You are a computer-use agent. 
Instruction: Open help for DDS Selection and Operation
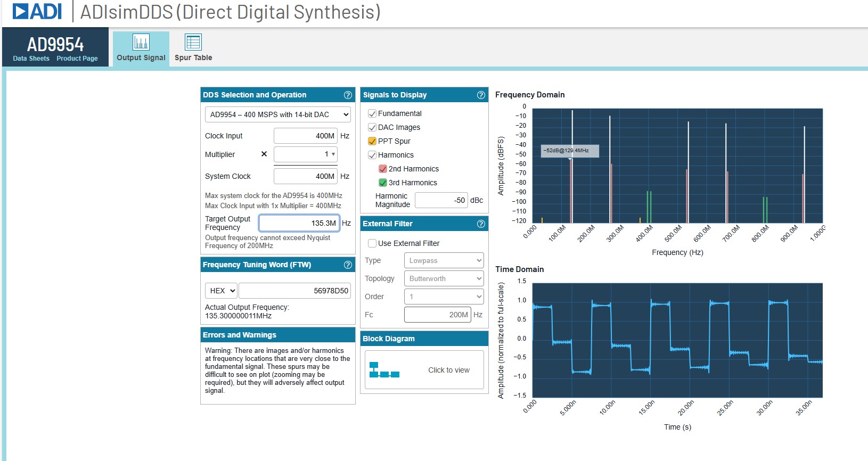[348, 95]
